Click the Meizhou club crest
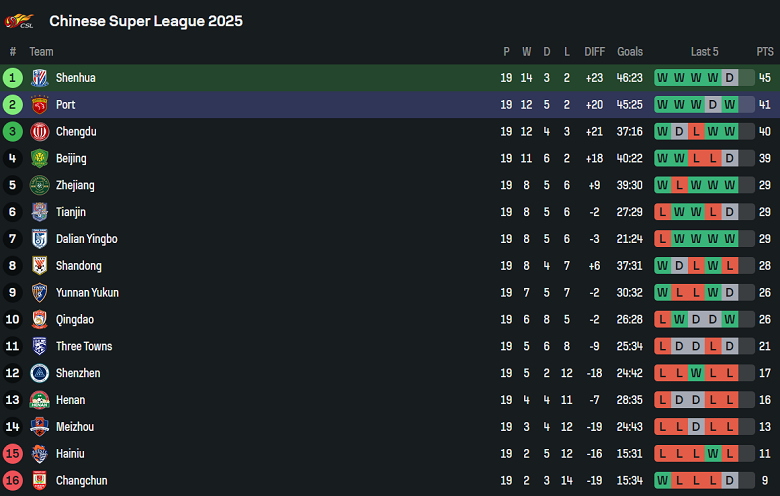Viewport: 780px width, 496px height. 40,427
